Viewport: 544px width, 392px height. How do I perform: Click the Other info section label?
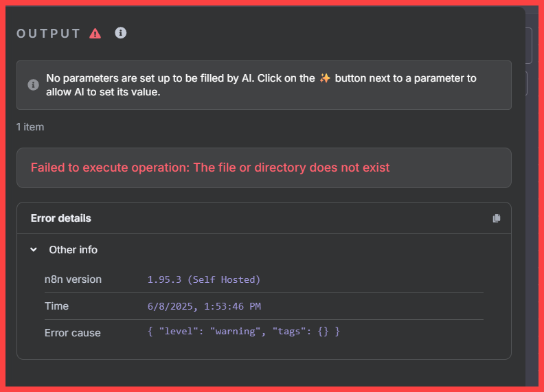click(73, 250)
